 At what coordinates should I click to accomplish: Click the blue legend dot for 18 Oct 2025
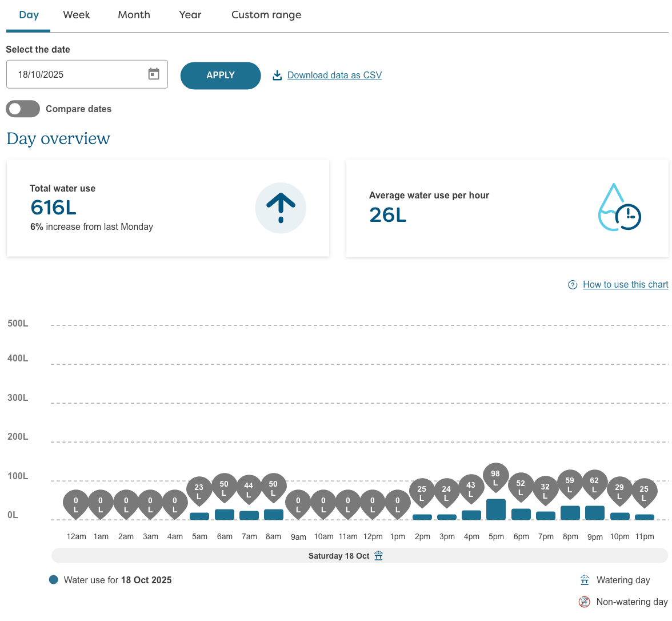(x=53, y=579)
